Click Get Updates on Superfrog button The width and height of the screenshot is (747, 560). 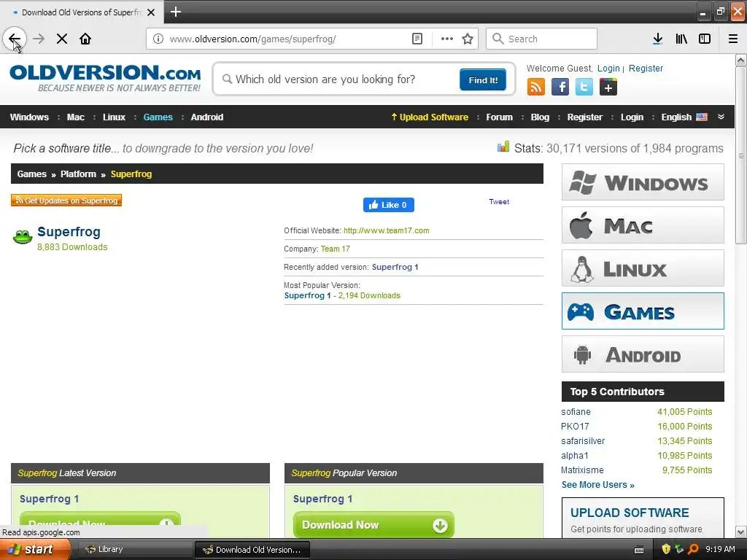(x=66, y=201)
